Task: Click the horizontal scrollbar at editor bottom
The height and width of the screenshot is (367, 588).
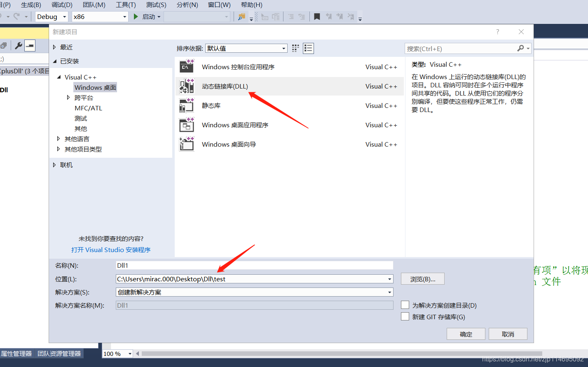Action: [x=342, y=353]
